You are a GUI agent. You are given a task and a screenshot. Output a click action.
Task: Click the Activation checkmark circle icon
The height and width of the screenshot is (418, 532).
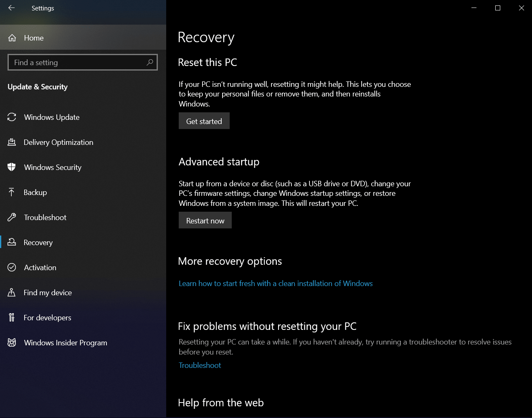pyautogui.click(x=12, y=267)
